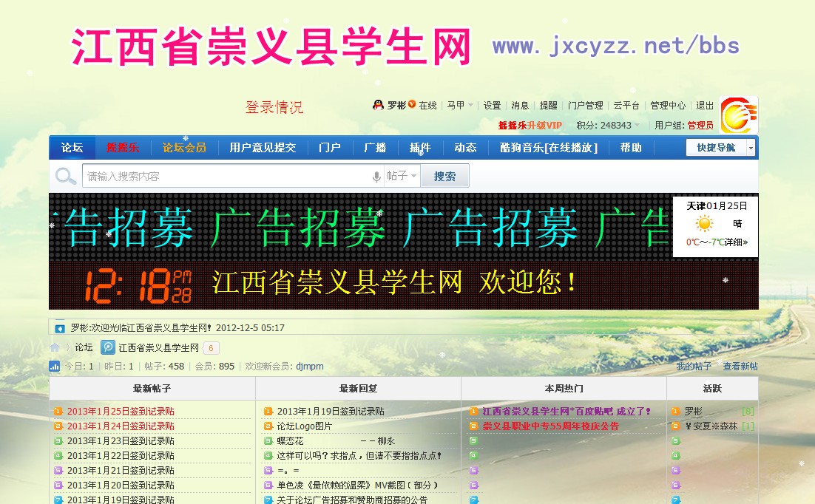Viewport: 815px width, 504px height.
Task: Click the 摇摇乐升级VIP link
Action: (530, 125)
